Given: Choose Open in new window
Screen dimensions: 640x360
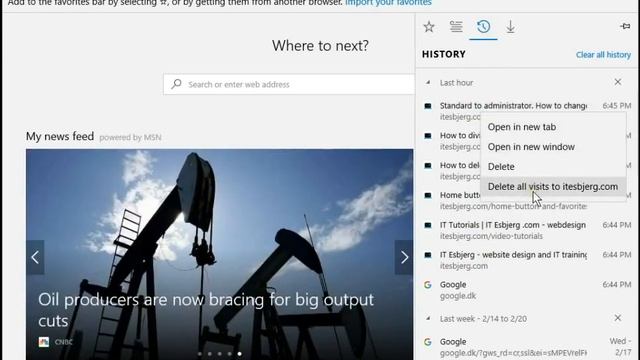Looking at the screenshot, I should (x=553, y=147).
